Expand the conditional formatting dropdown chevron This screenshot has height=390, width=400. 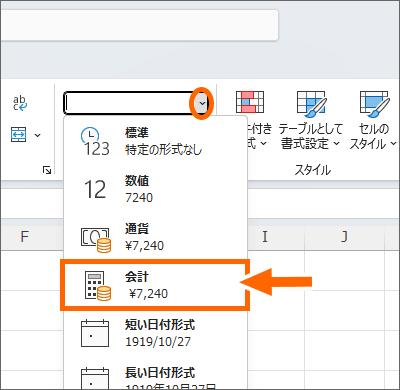263,144
